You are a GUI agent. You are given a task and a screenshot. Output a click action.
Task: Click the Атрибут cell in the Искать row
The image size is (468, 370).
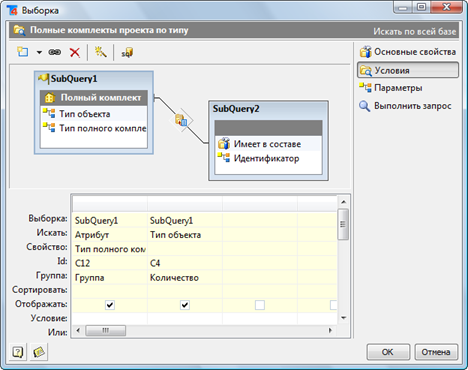click(x=110, y=235)
